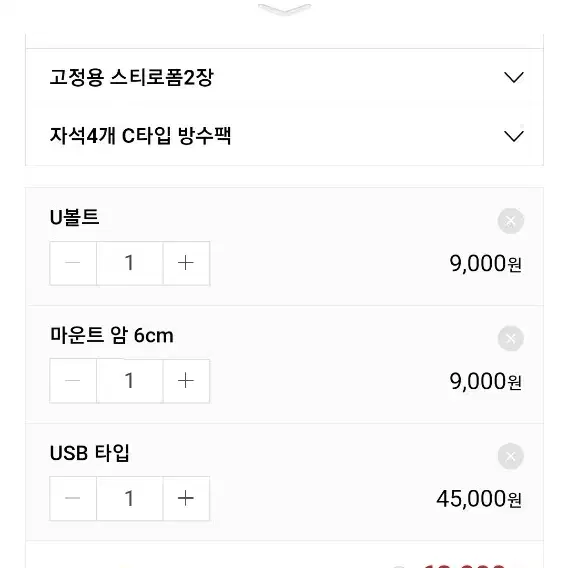Screen dimensions: 568x568
Task: Click the USB 타입 quantity field
Action: 130,498
